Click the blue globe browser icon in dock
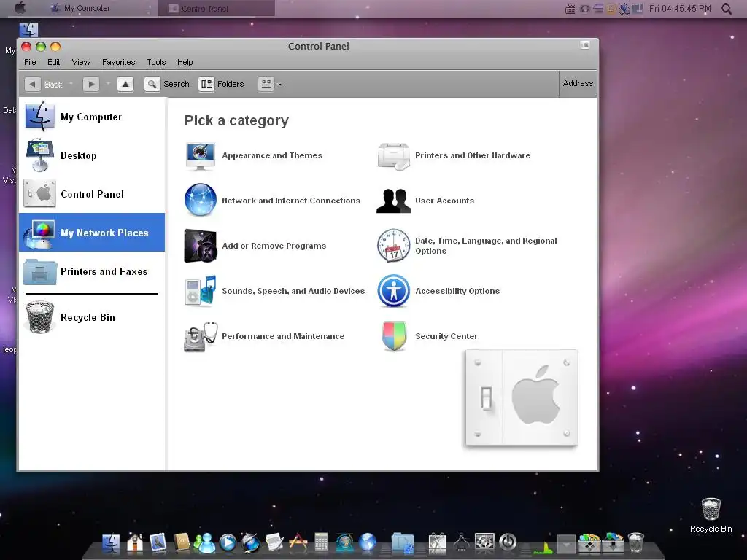 click(x=368, y=542)
